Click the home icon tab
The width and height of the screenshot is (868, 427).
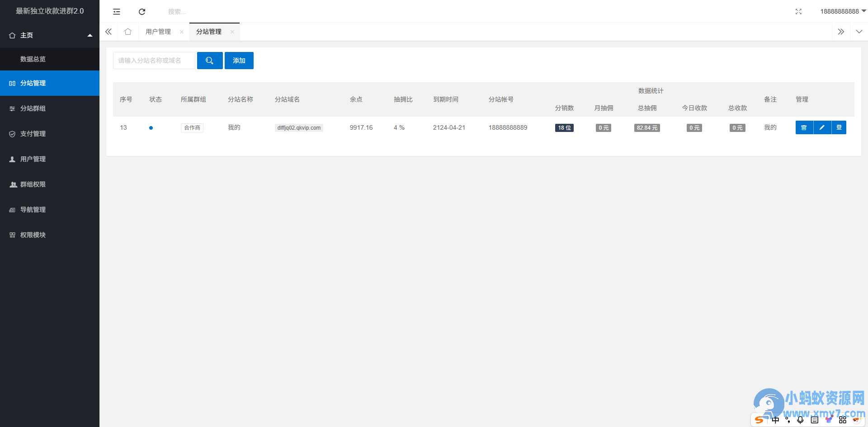point(128,32)
